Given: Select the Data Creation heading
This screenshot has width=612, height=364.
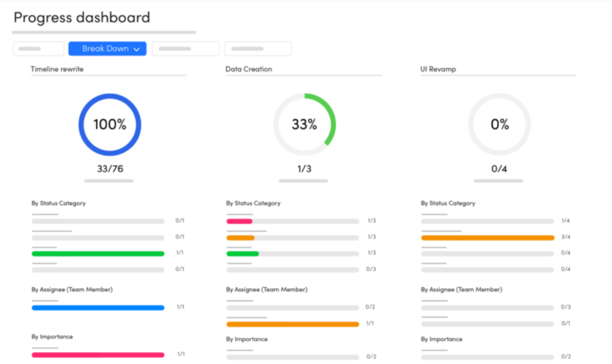Looking at the screenshot, I should click(249, 69).
